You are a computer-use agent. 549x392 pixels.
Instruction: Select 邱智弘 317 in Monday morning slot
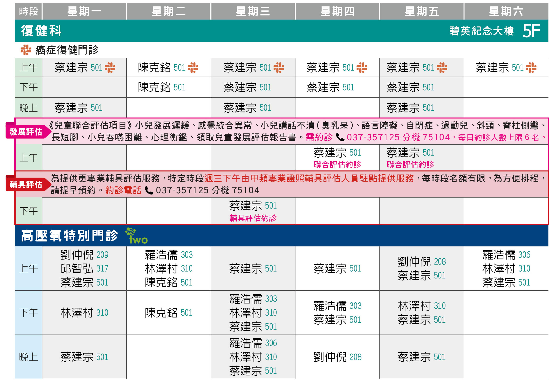click(x=84, y=268)
